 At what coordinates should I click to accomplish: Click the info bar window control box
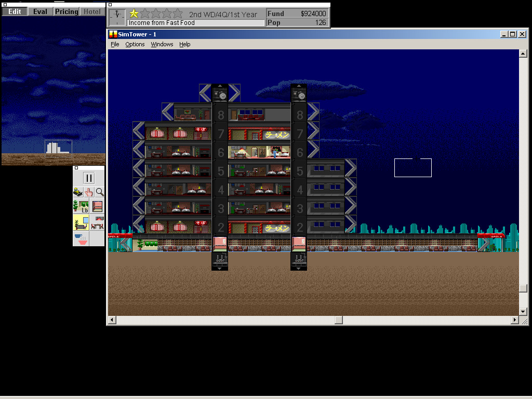pyautogui.click(x=110, y=5)
